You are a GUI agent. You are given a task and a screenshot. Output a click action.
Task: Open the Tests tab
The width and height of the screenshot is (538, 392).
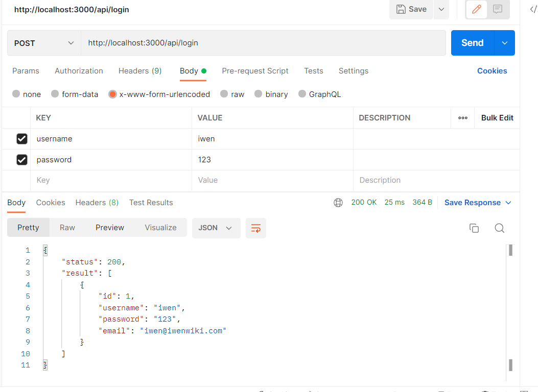click(x=314, y=71)
